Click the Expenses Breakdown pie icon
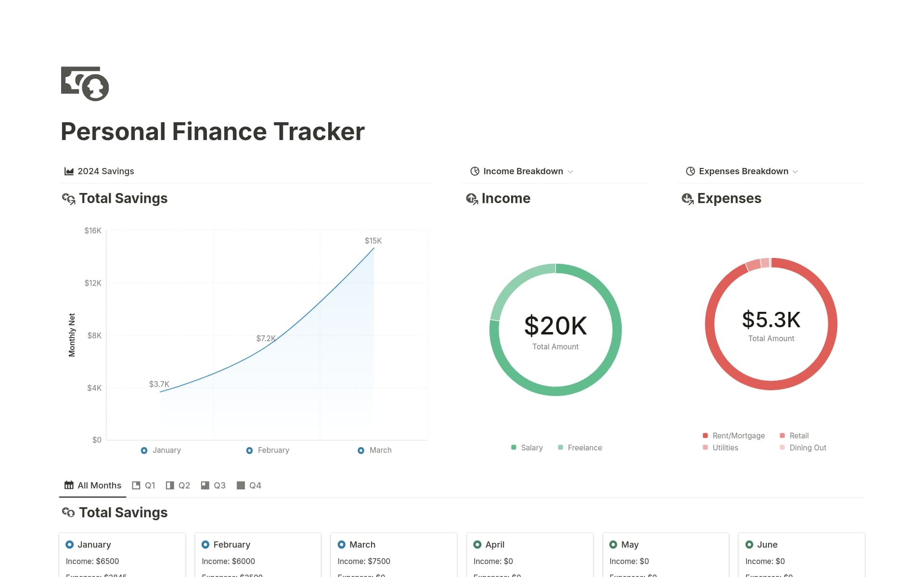 (x=690, y=171)
